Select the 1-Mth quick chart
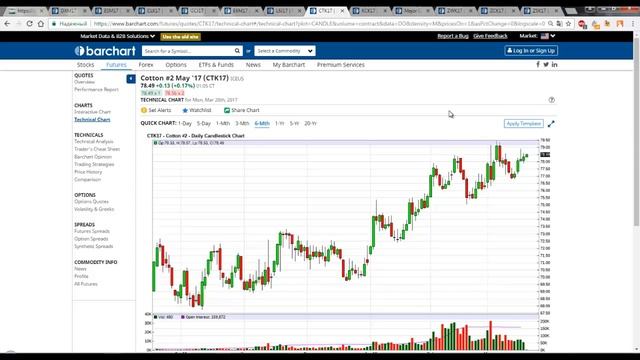The width and height of the screenshot is (640, 360). click(223, 123)
